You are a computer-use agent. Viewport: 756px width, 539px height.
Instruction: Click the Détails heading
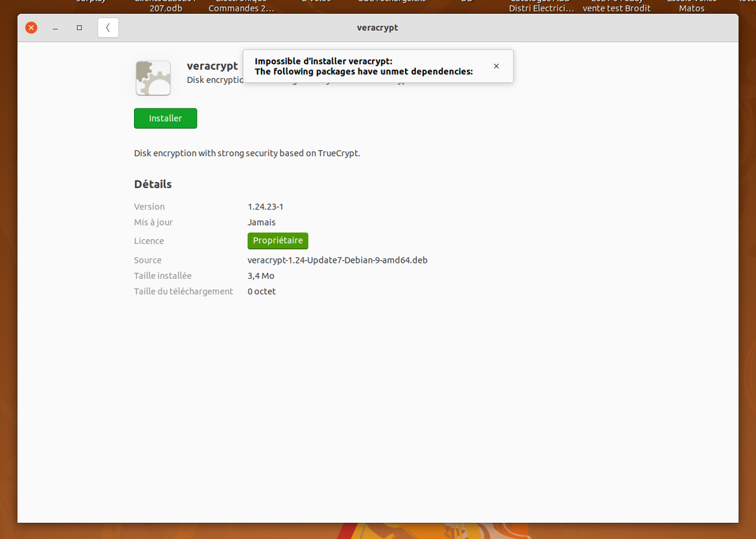(153, 184)
